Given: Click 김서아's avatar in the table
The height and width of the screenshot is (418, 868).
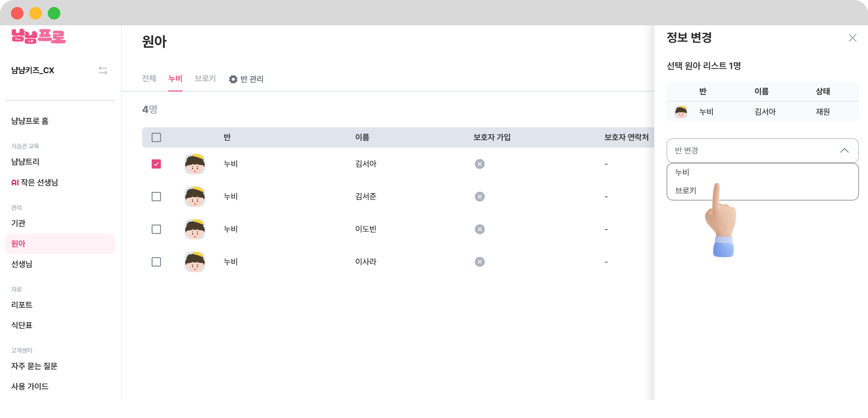Looking at the screenshot, I should (x=194, y=164).
